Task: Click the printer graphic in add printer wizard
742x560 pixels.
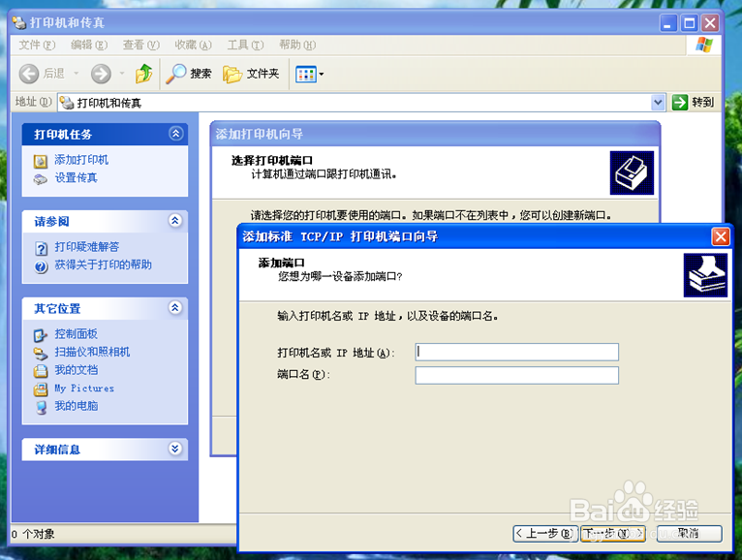Action: 632,172
